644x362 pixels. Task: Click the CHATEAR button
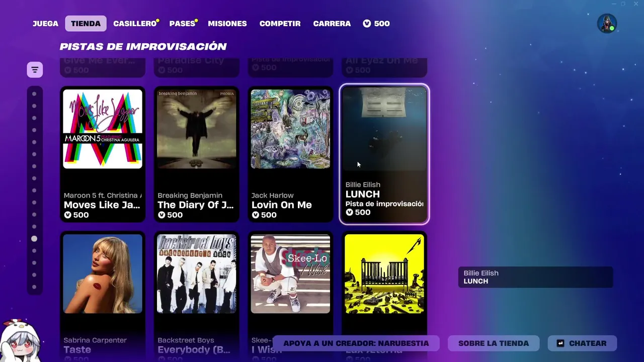click(x=582, y=343)
